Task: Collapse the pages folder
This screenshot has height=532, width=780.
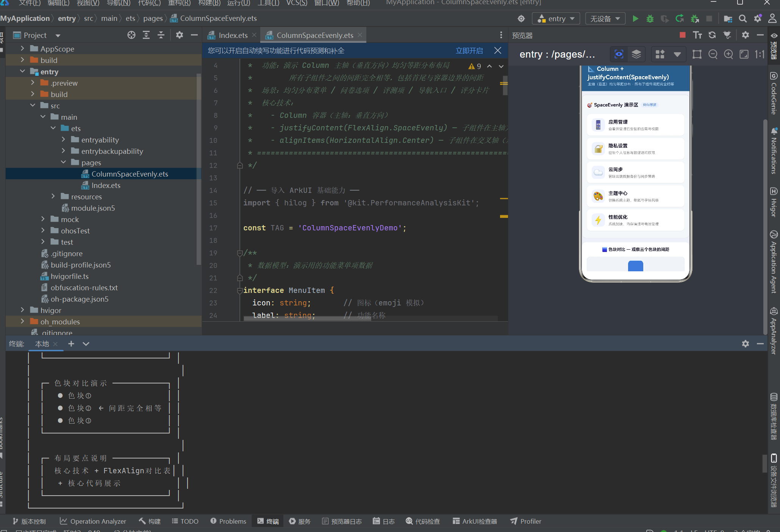Action: 63,162
